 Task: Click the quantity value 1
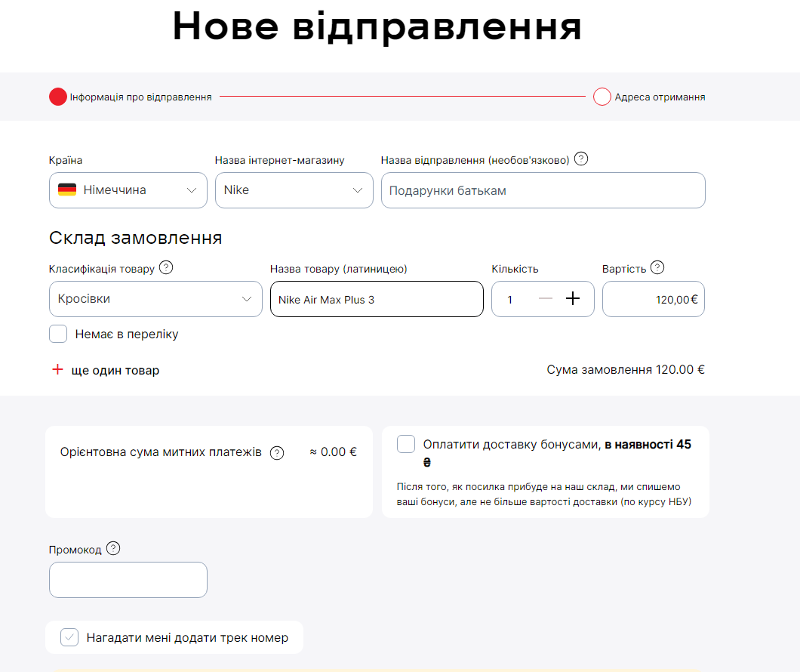coord(509,300)
